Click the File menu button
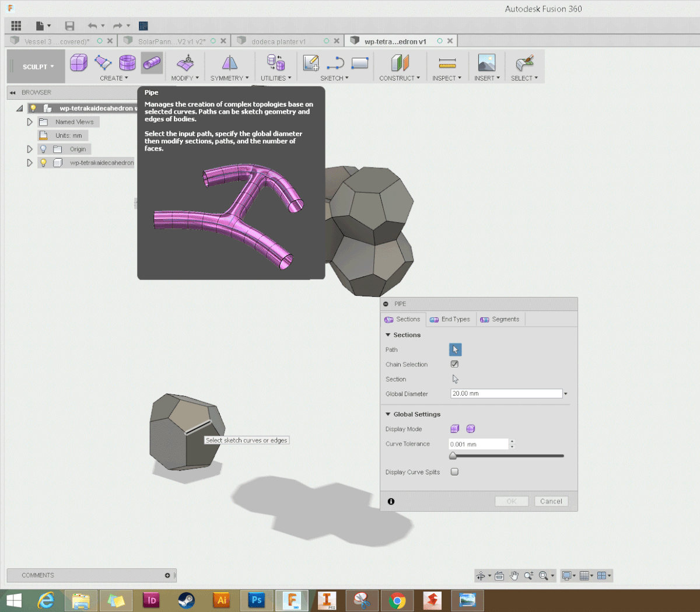Viewport: 700px width, 612px height. pyautogui.click(x=43, y=26)
